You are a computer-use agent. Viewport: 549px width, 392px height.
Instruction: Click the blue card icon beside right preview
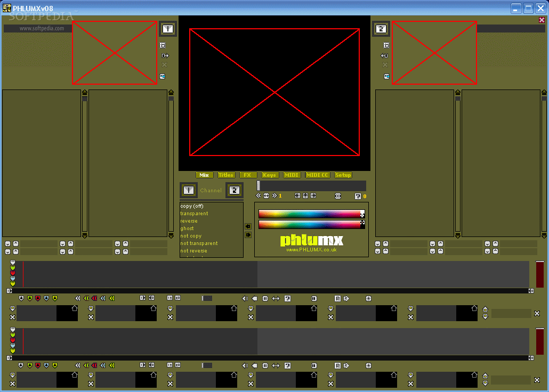click(x=386, y=76)
